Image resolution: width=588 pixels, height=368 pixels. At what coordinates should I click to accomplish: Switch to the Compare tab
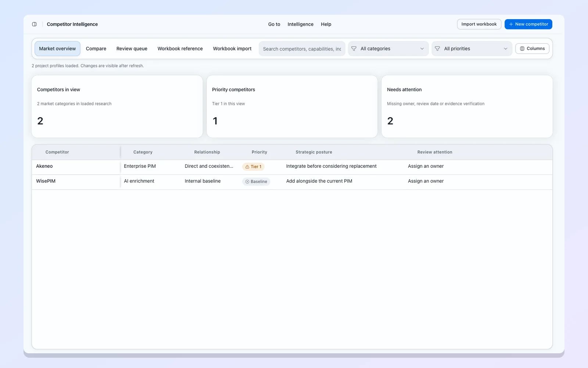[x=96, y=49]
